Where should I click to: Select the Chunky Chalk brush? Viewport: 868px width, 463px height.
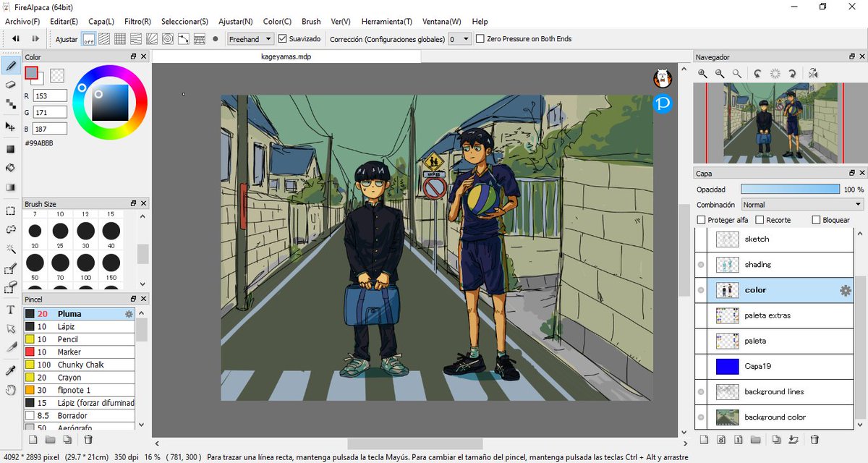79,365
